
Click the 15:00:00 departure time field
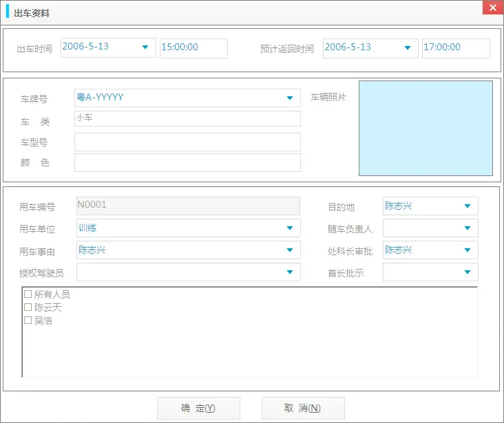[x=193, y=48]
